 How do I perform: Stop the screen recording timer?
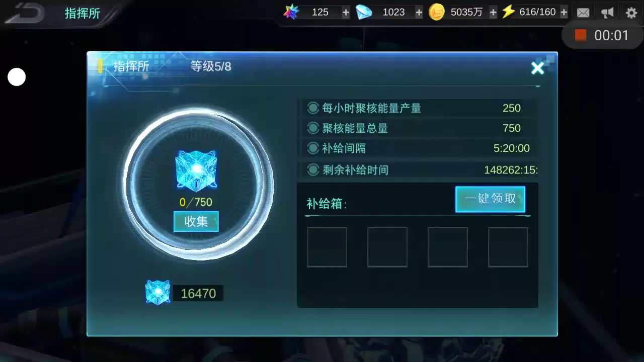581,35
